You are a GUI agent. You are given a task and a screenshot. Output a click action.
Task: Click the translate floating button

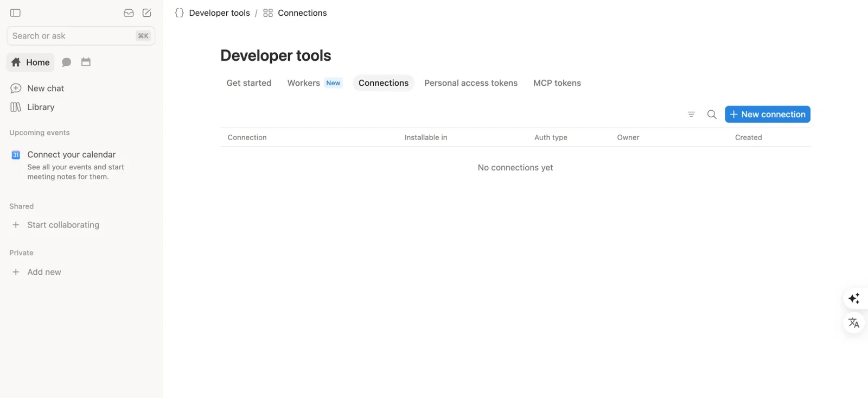[x=854, y=323]
